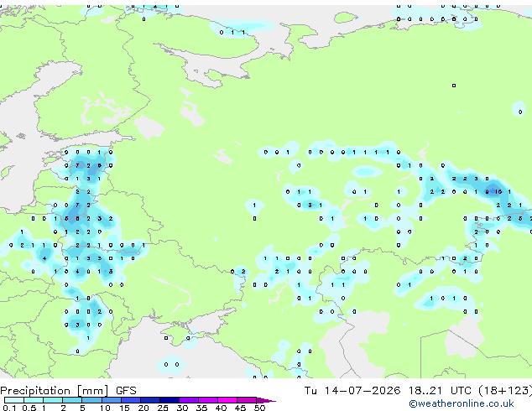Click the '35' legend scale label
Screen dimensions: 532x411
pos(201,408)
